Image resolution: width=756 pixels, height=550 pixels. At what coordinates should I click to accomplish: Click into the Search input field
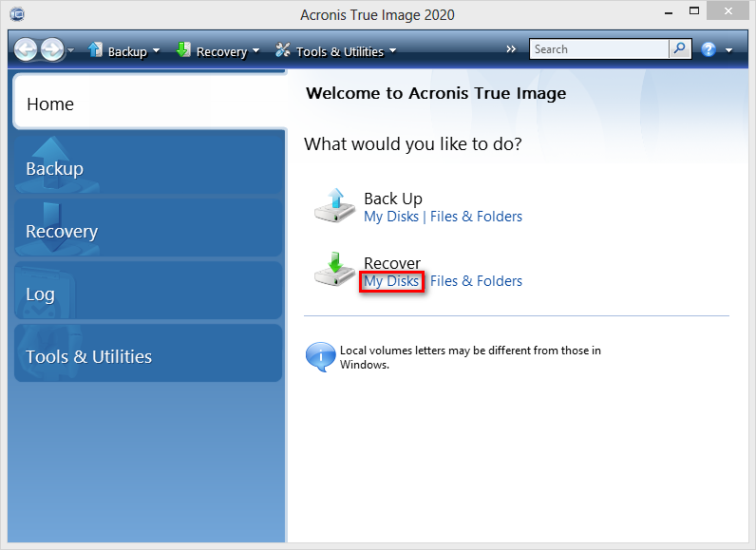click(598, 49)
